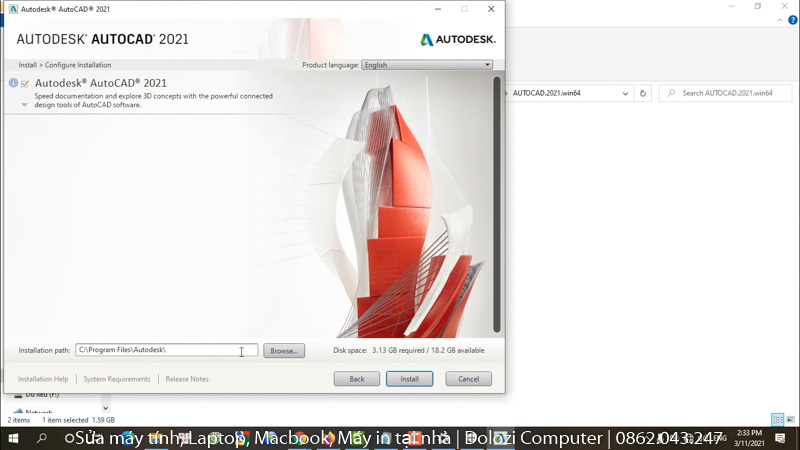Open File Explorer help via the question mark icon
Image resolution: width=800 pixels, height=450 pixels.
[x=793, y=20]
